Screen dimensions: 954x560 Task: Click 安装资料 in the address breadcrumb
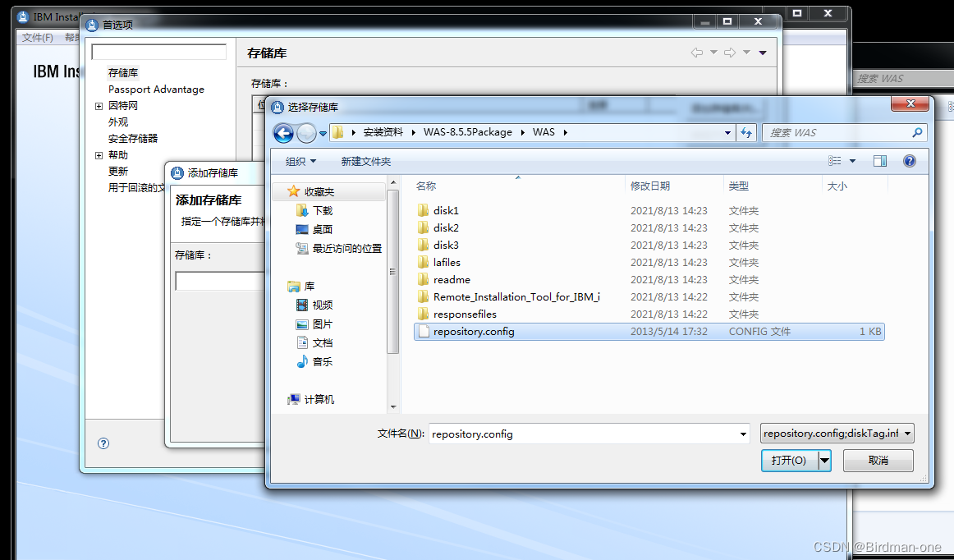pos(383,132)
